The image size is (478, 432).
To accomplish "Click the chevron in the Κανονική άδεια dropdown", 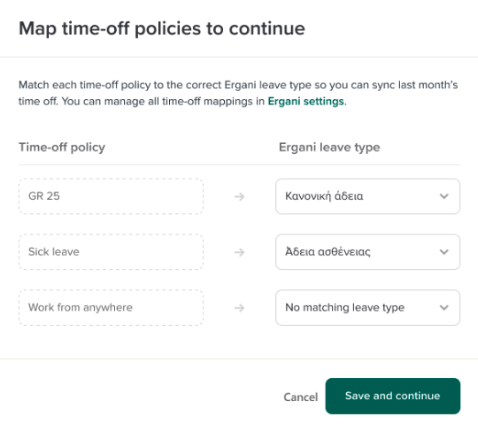I will click(444, 196).
